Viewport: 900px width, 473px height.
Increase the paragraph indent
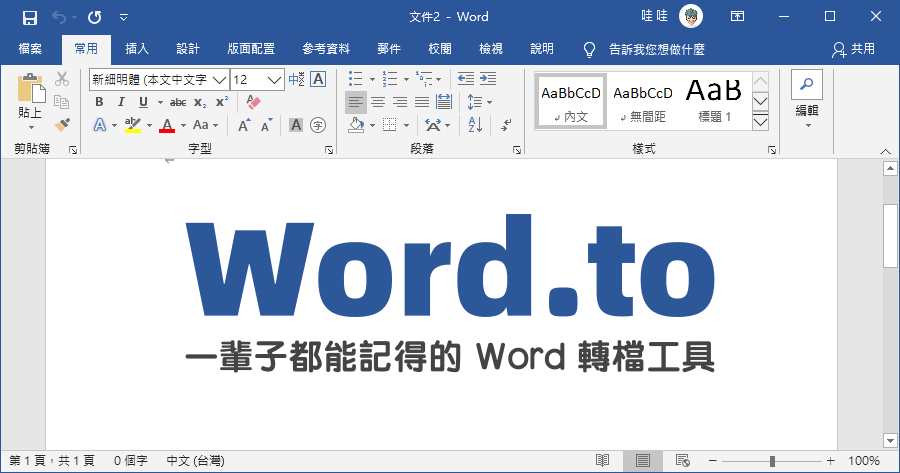[488, 79]
